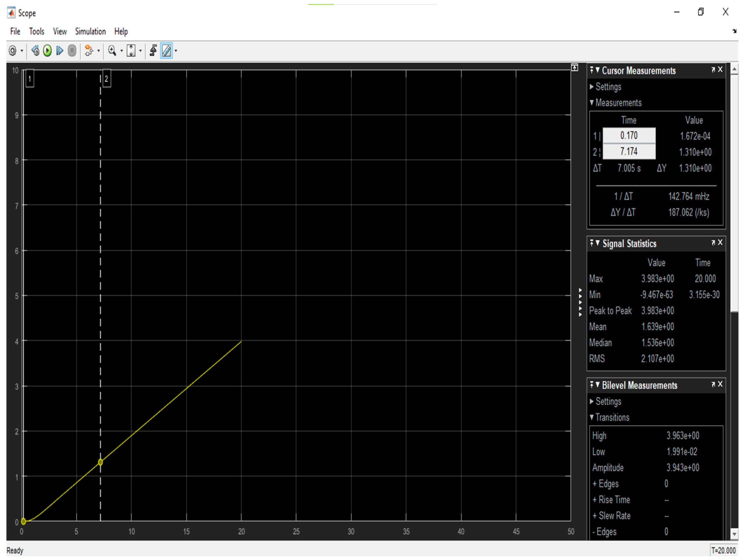
Task: Open the File menu
Action: [15, 31]
